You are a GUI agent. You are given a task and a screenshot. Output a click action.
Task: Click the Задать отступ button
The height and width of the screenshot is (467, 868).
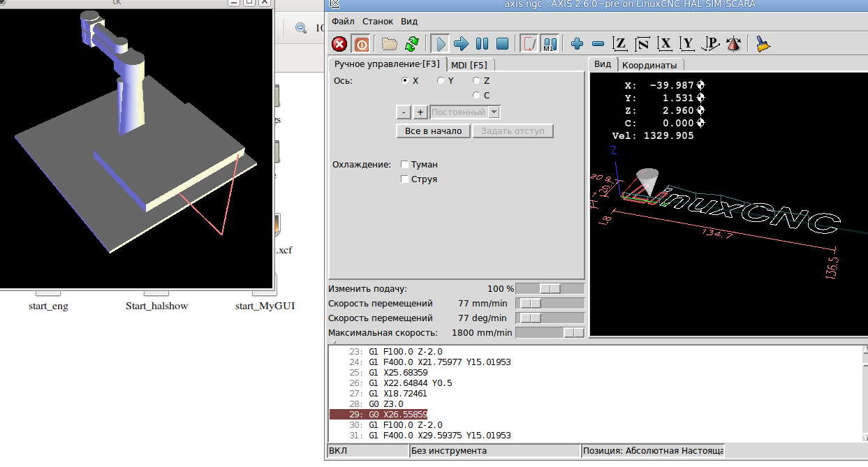tap(513, 131)
